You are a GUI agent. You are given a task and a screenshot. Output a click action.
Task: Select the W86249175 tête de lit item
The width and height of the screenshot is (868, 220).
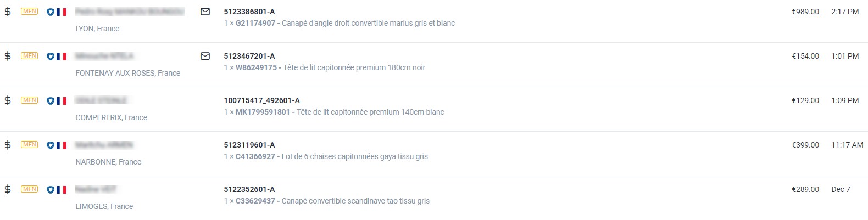coord(325,67)
